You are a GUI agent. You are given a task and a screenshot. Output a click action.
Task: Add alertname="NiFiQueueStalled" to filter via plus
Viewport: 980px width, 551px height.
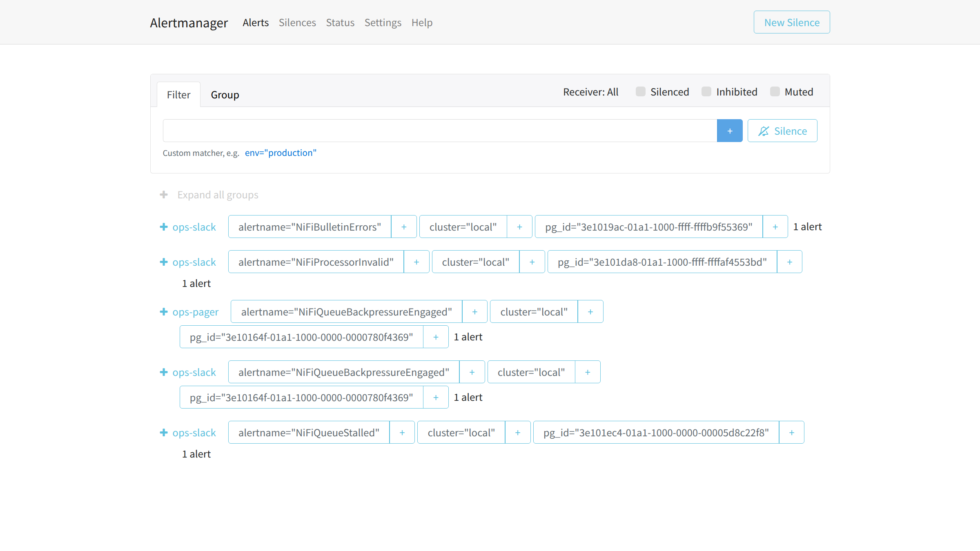(x=402, y=432)
